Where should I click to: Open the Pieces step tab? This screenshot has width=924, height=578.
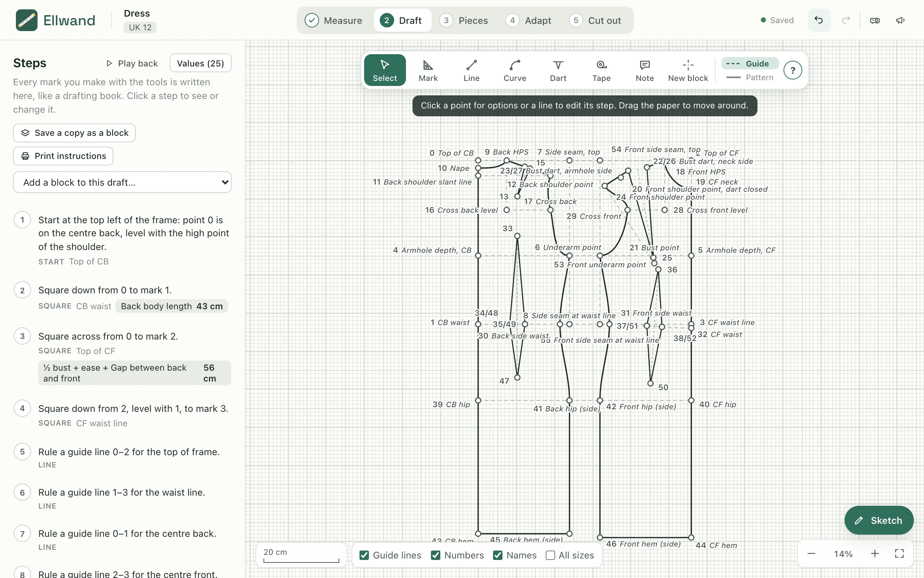click(x=464, y=20)
